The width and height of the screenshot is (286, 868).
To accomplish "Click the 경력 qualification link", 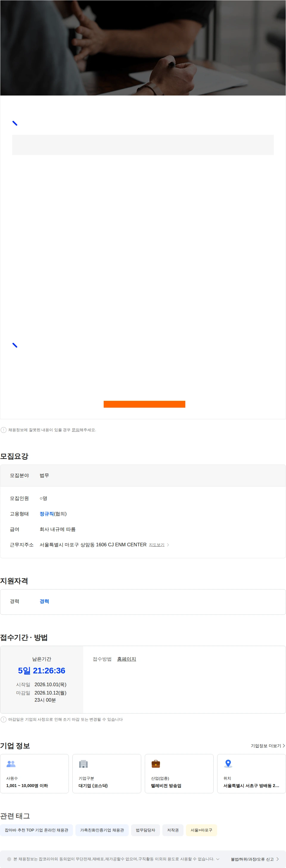I will pos(44,601).
